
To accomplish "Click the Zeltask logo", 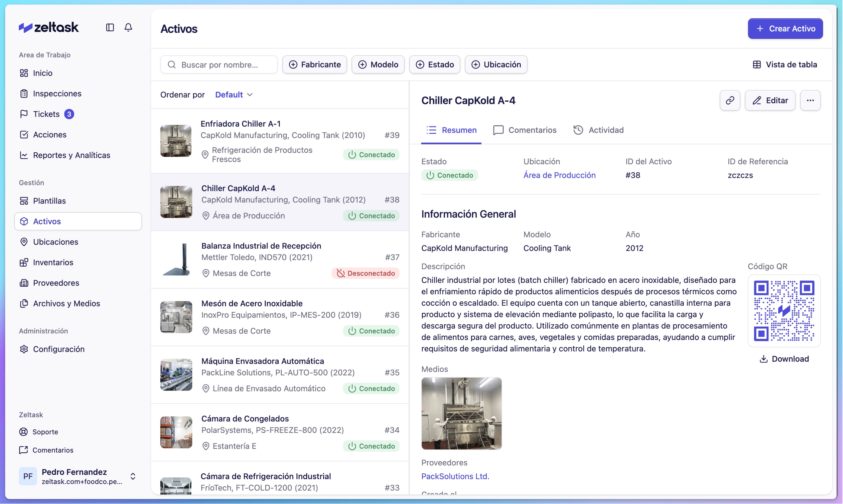I will coord(49,27).
